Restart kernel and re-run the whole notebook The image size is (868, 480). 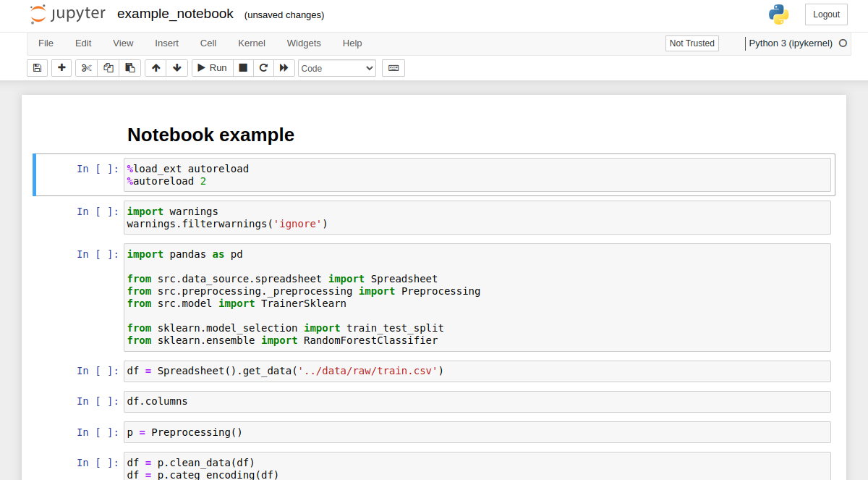(x=284, y=68)
